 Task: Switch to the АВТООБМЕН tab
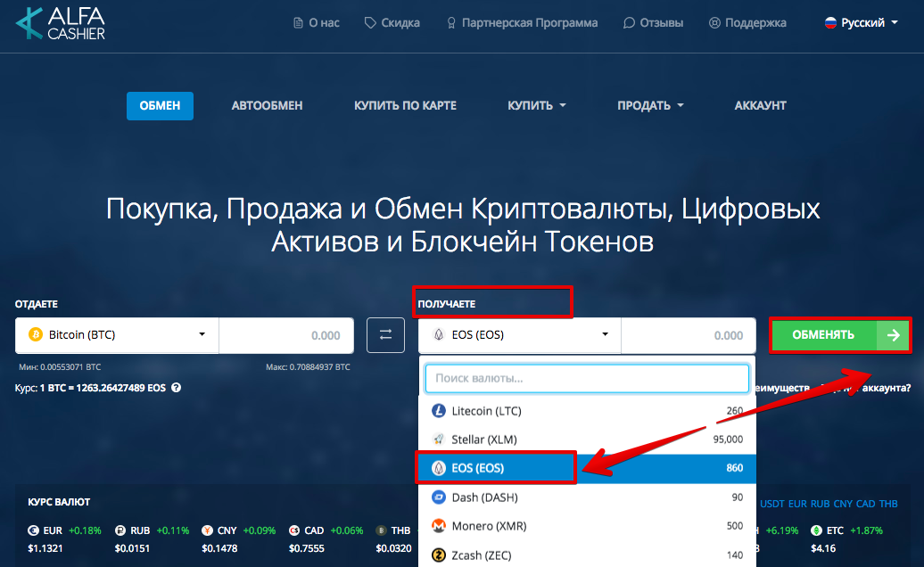click(x=267, y=106)
